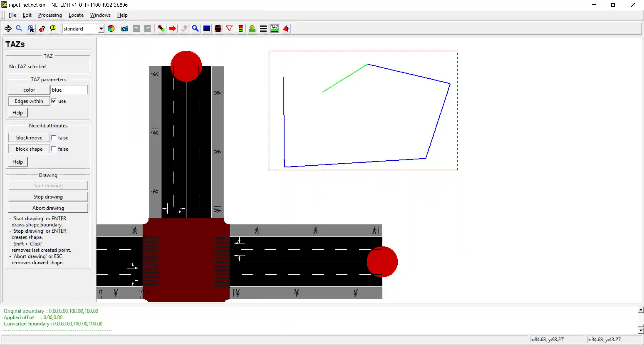
Task: Open the Windows menu
Action: pyautogui.click(x=100, y=15)
